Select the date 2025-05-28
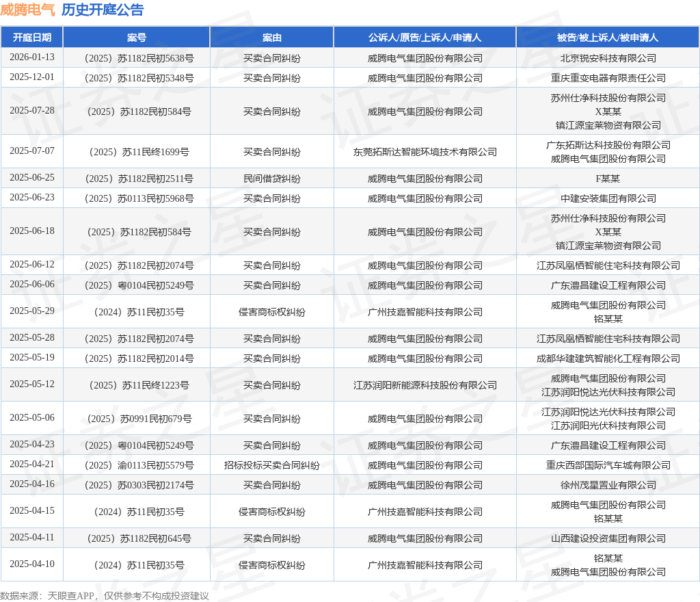The image size is (700, 602). click(32, 337)
